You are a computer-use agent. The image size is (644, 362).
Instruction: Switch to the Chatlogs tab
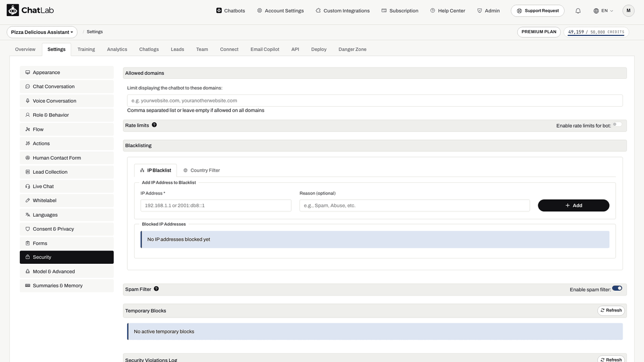[x=149, y=49]
